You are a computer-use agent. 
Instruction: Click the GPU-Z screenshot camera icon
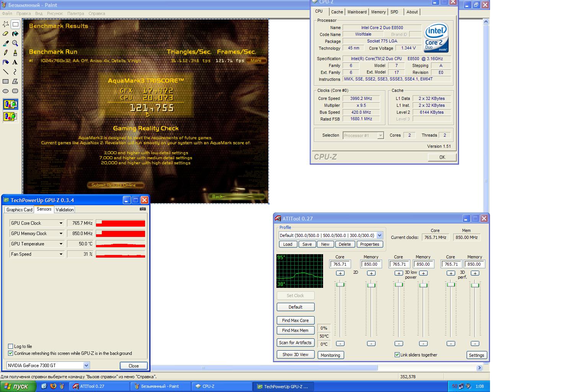tap(143, 209)
